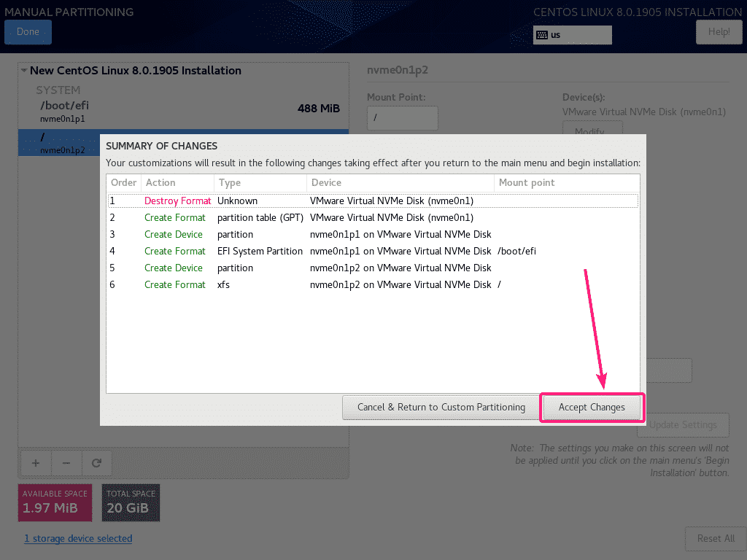Screen dimensions: 747x560
Task: Click the 488 MiB size label
Action: (x=319, y=109)
